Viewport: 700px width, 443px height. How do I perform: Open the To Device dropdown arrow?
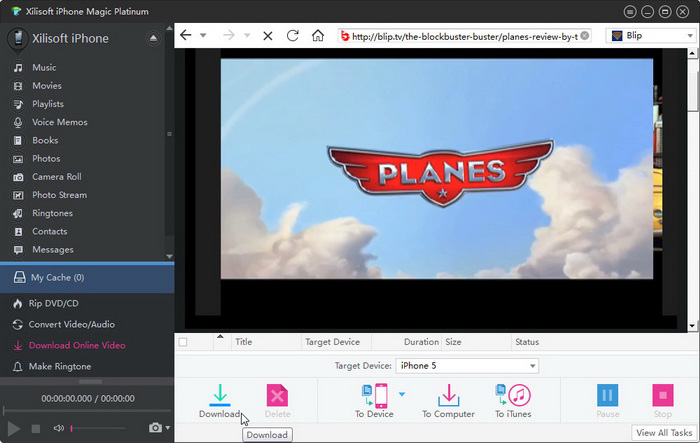(402, 394)
